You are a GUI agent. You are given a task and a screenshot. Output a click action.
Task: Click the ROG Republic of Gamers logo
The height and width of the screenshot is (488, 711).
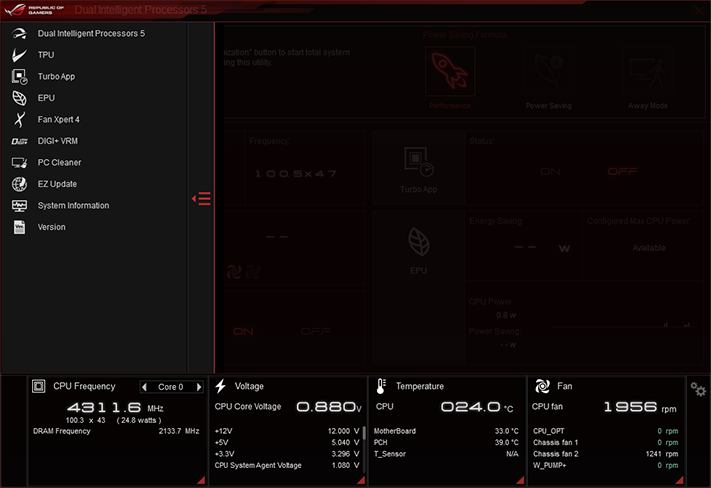[35, 10]
